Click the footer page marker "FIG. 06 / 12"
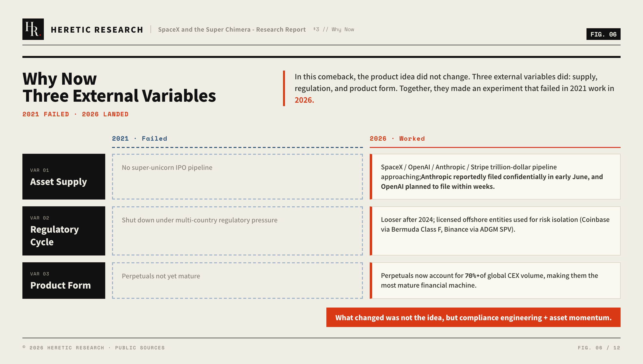643x364 pixels. coord(599,348)
